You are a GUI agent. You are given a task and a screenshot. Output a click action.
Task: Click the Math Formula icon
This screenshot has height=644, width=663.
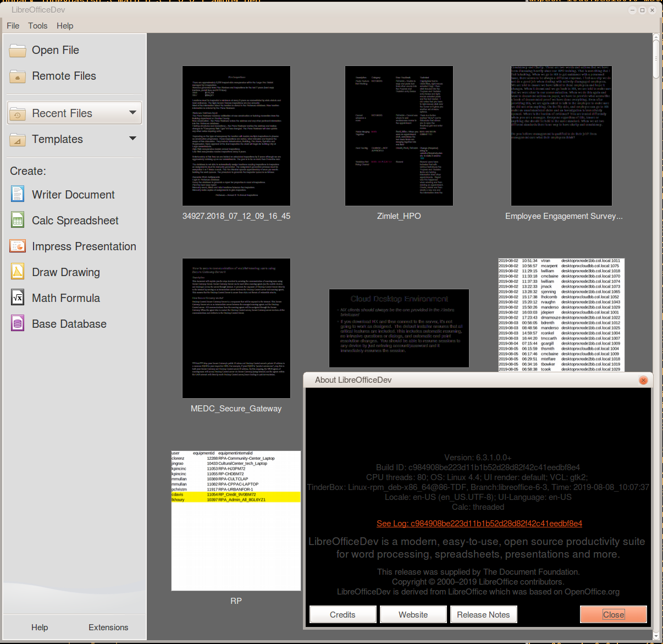pyautogui.click(x=18, y=298)
